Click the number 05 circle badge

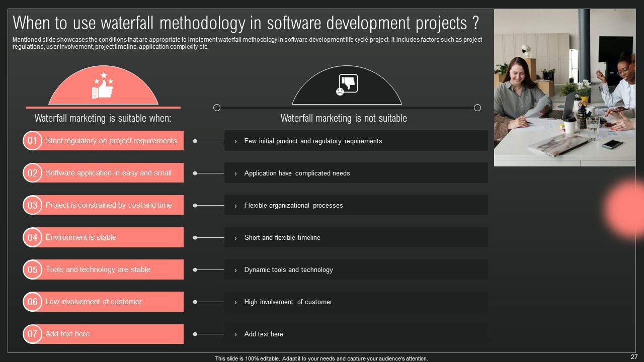(x=32, y=269)
